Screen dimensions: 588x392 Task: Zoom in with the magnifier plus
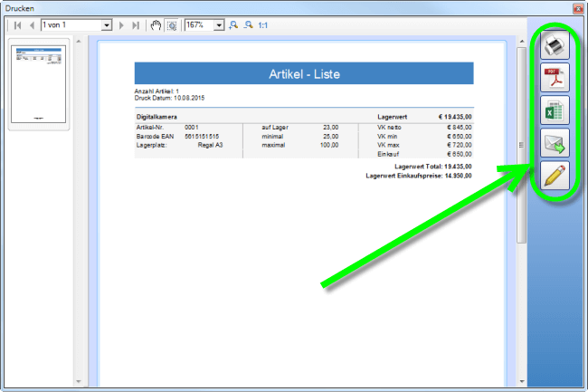pyautogui.click(x=233, y=25)
